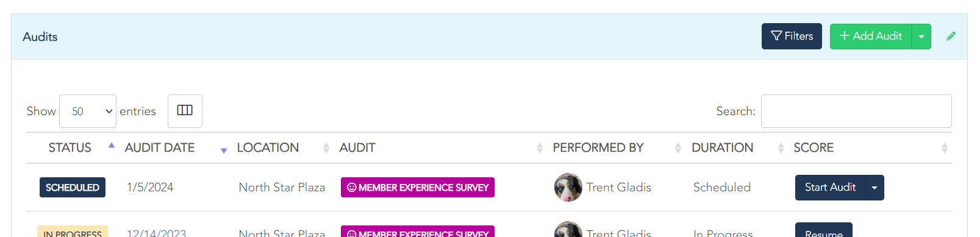Expand the Add Audit dropdown caret
The width and height of the screenshot is (980, 237).
coord(921,37)
